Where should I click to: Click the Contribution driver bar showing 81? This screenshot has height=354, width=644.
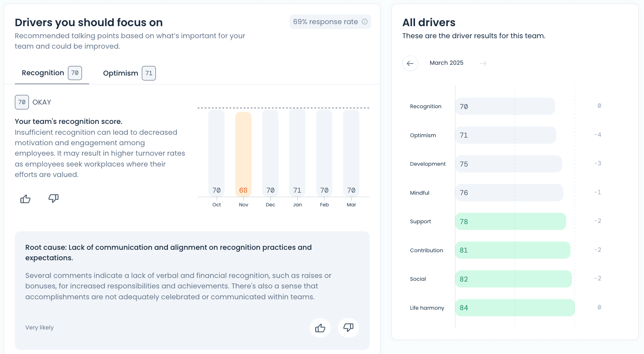513,250
